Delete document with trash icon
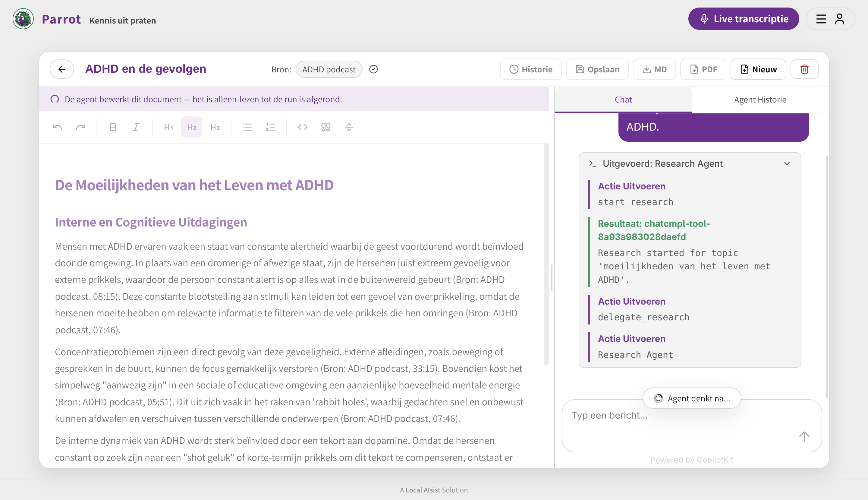This screenshot has height=500, width=868. click(x=804, y=69)
